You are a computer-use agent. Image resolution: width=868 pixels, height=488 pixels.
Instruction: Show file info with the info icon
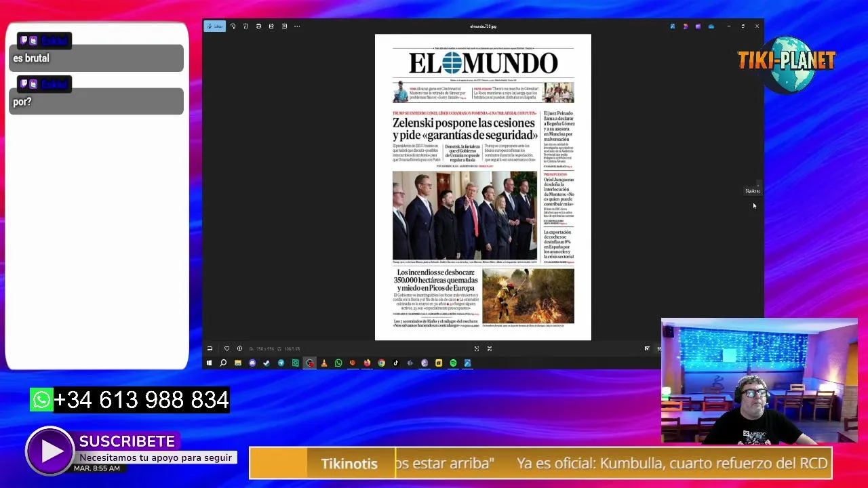[239, 348]
